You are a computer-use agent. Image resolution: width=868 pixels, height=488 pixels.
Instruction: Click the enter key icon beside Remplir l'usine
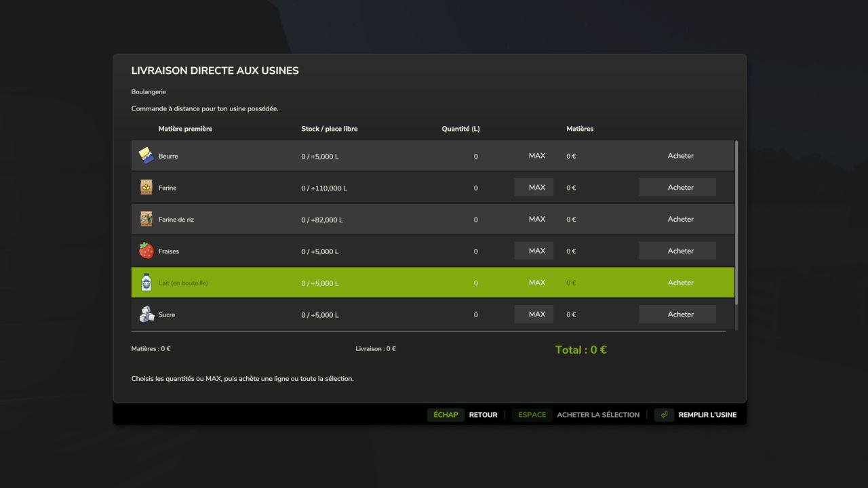tap(664, 415)
